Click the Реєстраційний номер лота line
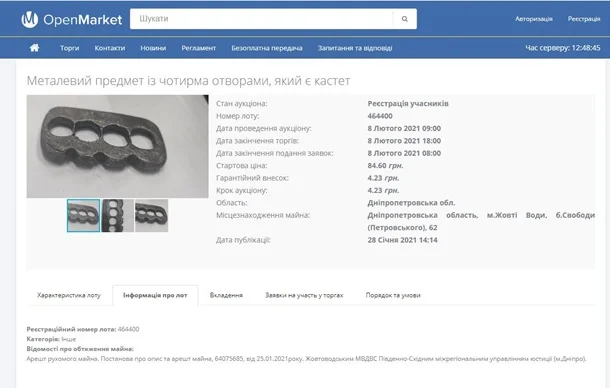The image size is (610, 388). [x=83, y=329]
